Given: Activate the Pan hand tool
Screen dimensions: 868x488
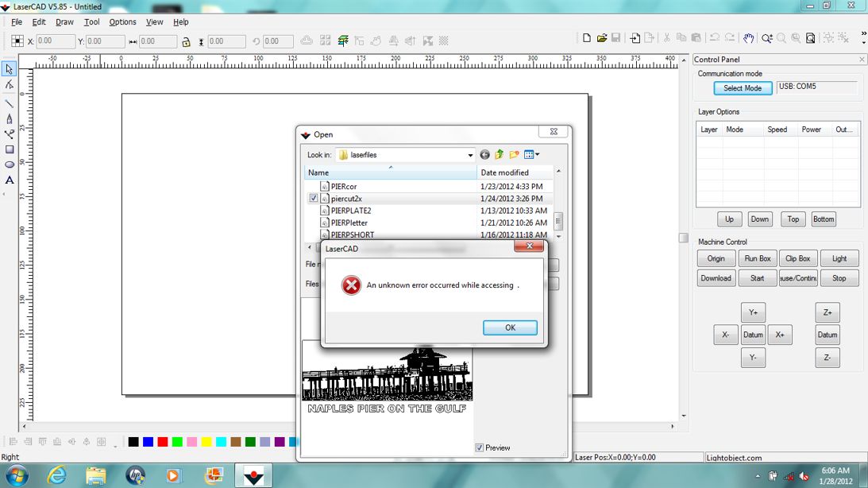Looking at the screenshot, I should (748, 38).
